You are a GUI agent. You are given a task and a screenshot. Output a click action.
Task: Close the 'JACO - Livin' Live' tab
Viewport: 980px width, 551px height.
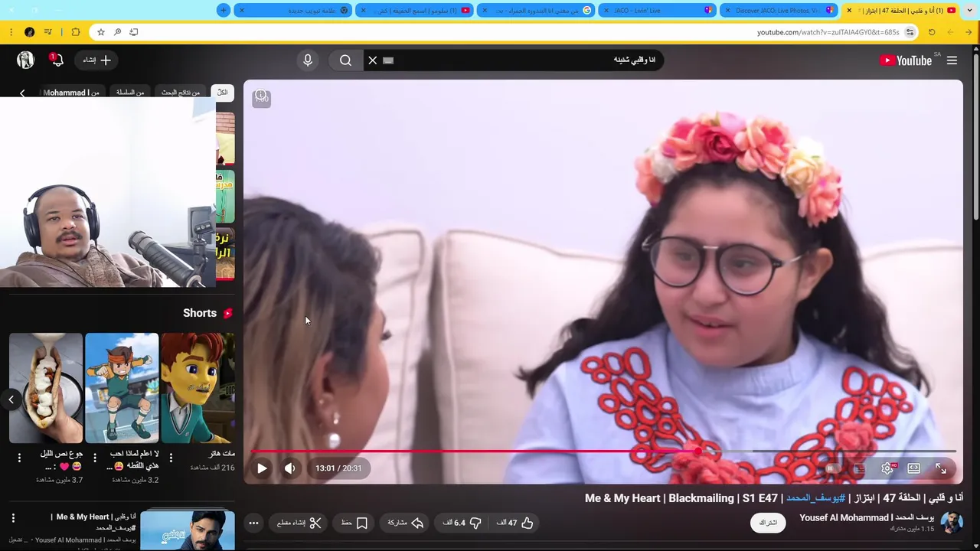[x=606, y=11]
